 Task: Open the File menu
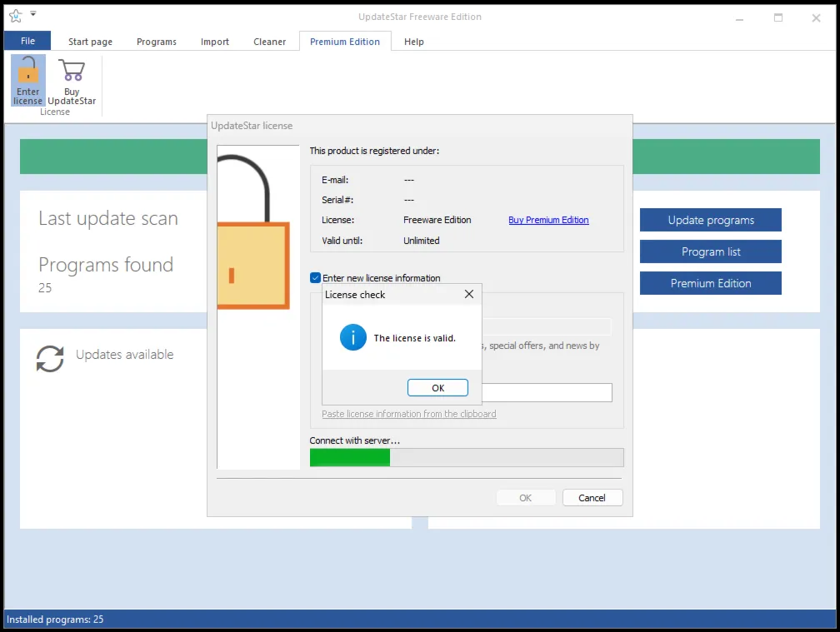click(x=27, y=41)
